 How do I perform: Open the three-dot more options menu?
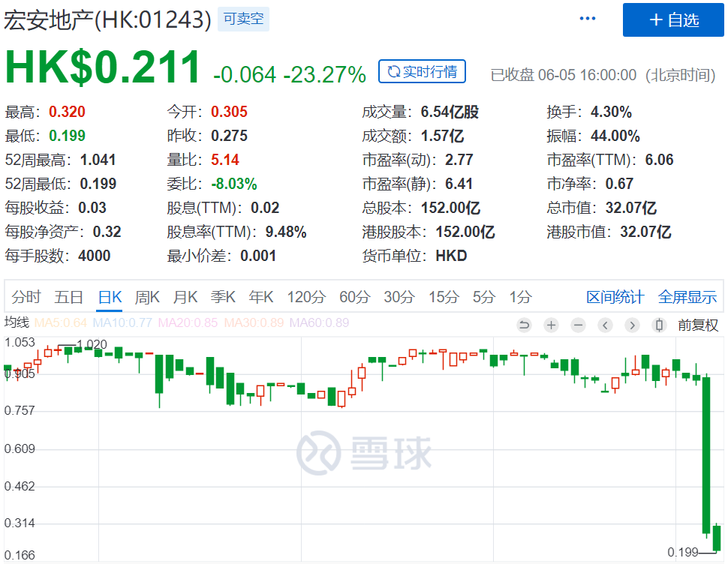(587, 19)
